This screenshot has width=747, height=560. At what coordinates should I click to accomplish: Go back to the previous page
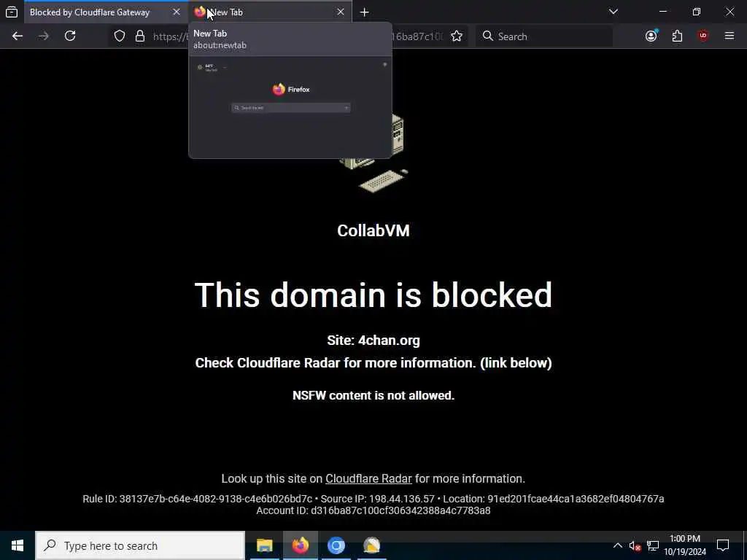[x=18, y=36]
